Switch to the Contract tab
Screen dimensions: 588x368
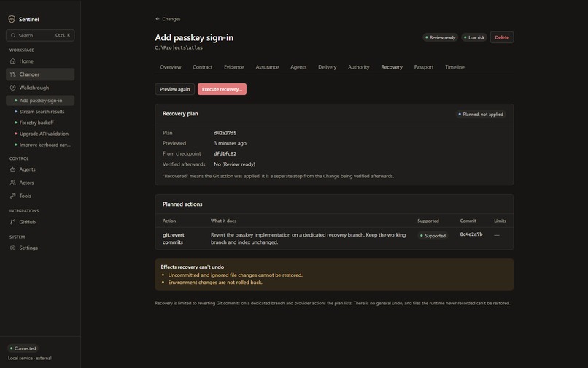point(203,67)
